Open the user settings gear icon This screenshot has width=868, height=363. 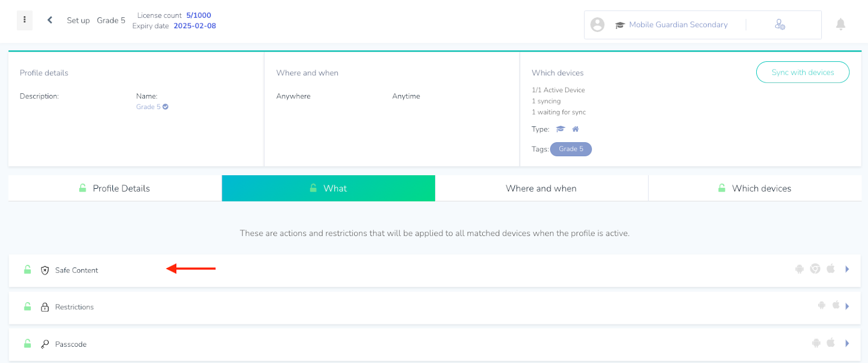(x=780, y=24)
